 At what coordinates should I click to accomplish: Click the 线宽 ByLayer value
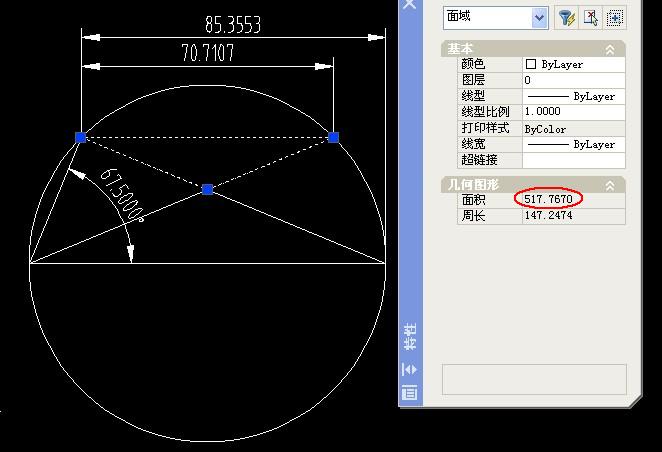[573, 144]
